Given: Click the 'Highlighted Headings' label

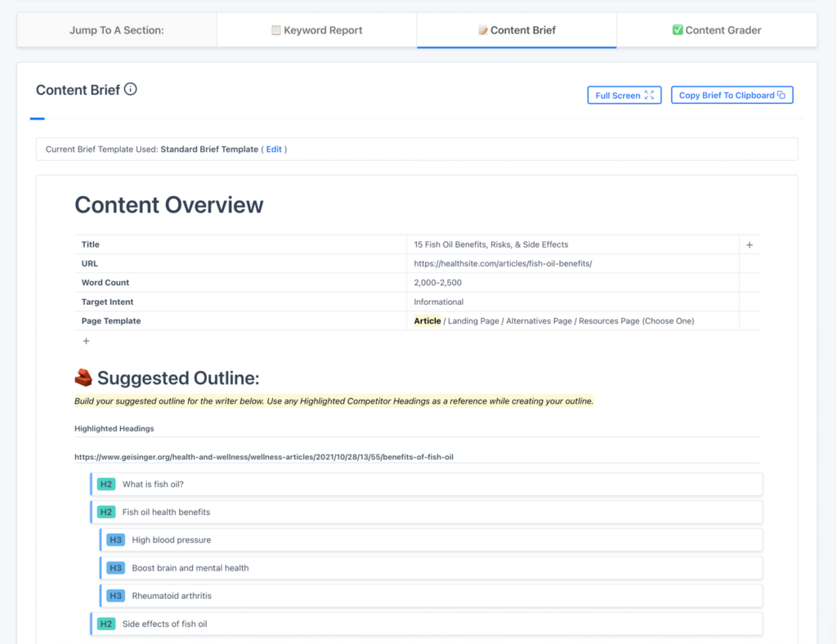Looking at the screenshot, I should [114, 428].
